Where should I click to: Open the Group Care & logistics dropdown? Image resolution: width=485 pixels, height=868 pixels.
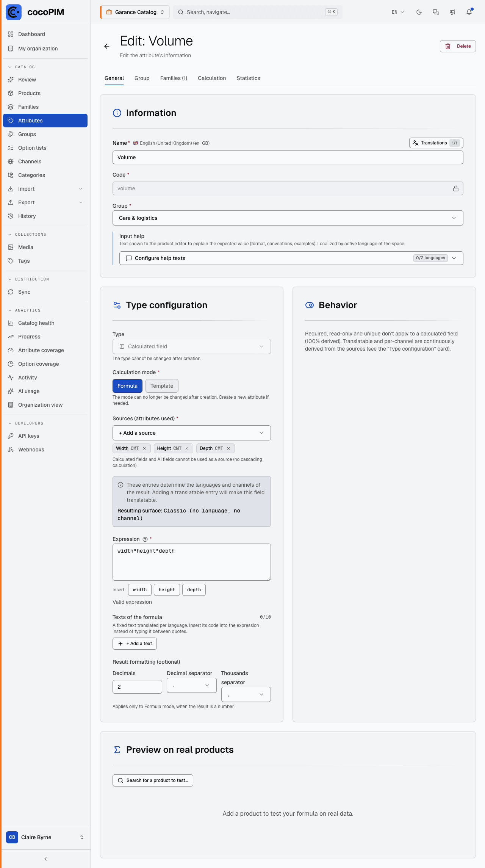(x=288, y=218)
